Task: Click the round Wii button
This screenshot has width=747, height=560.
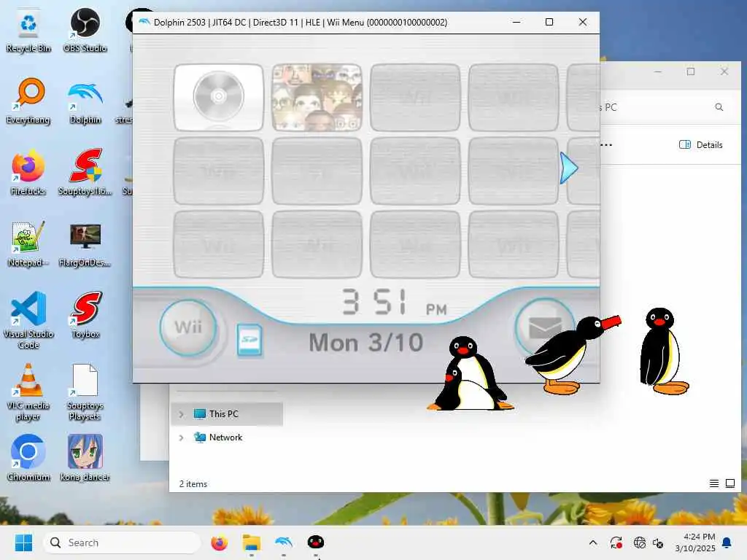Action: click(x=188, y=327)
